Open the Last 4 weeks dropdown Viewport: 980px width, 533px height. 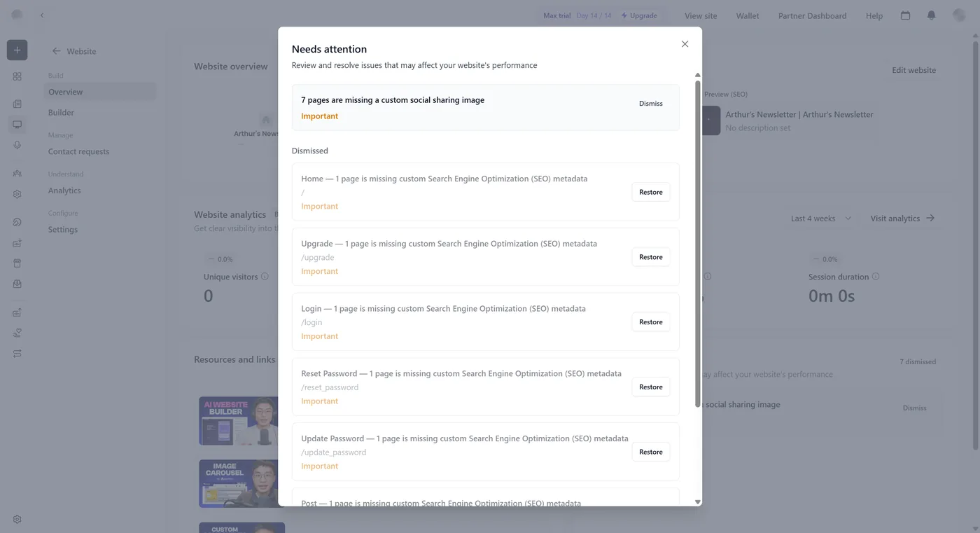(821, 219)
